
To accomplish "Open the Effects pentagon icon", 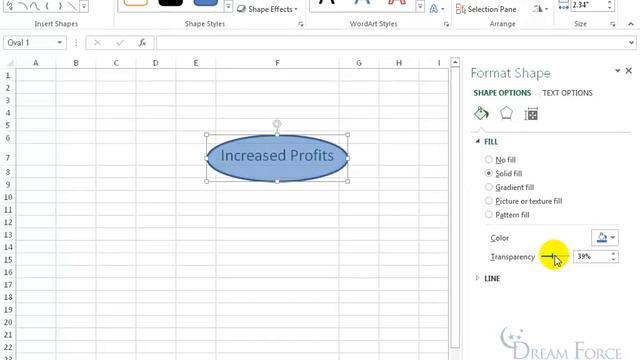I will (506, 113).
